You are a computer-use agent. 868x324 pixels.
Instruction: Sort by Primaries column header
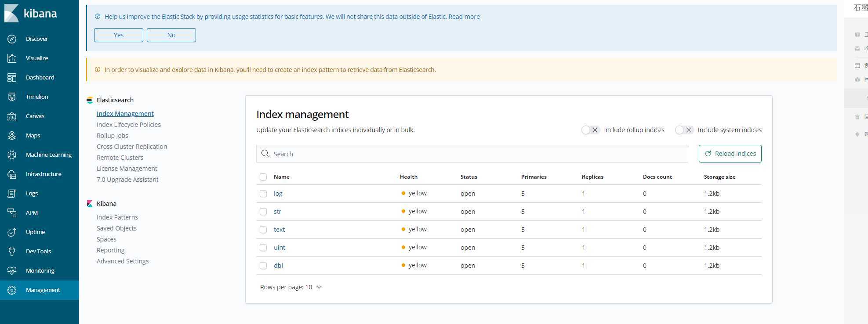[534, 177]
